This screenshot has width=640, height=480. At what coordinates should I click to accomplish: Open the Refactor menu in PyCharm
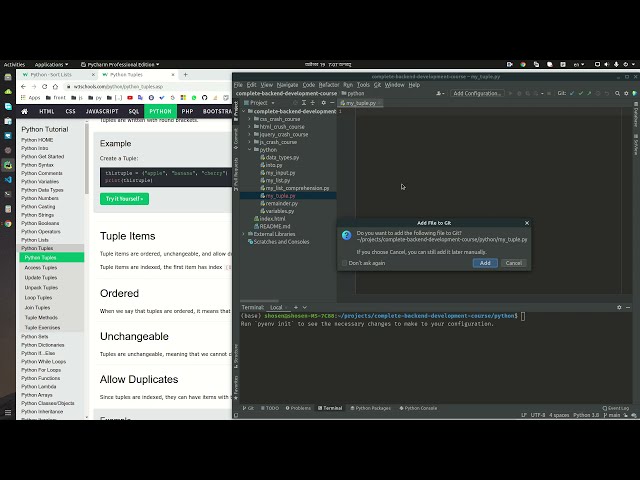click(x=329, y=85)
